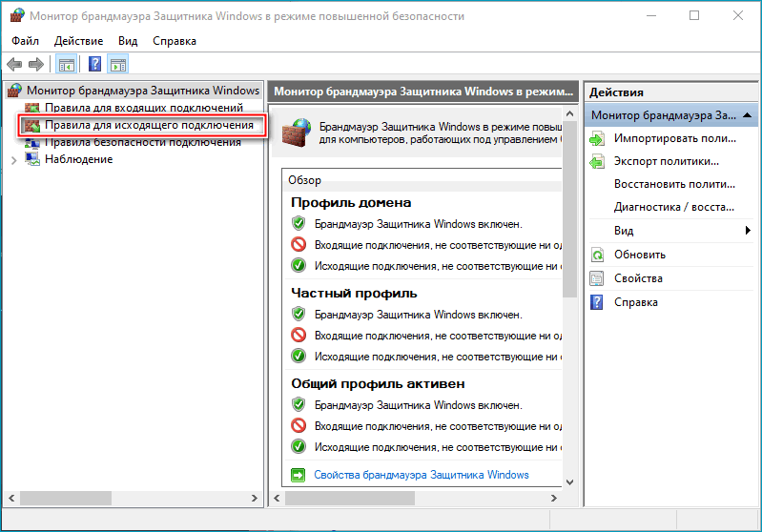
Task: Collapse the Actions section with the up arrow
Action: click(x=748, y=115)
